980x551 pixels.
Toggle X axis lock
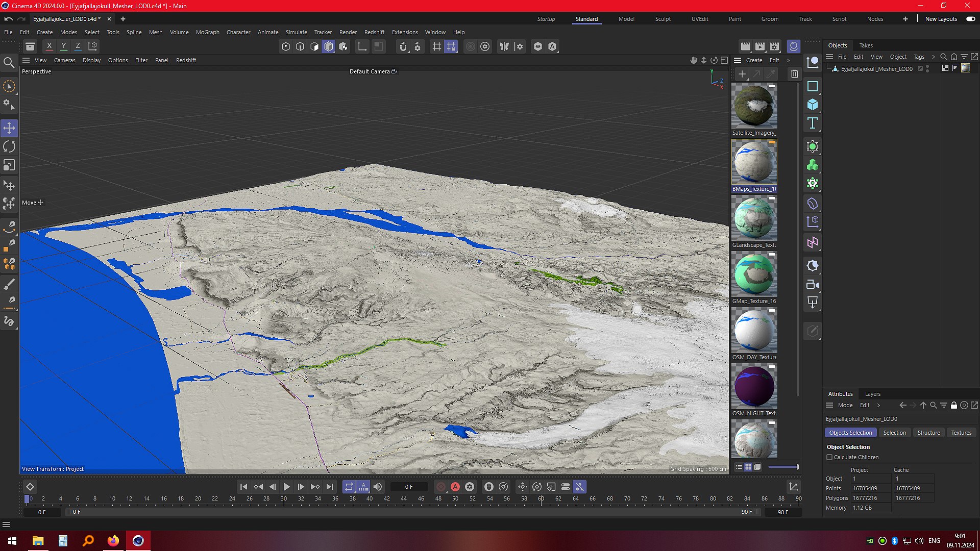[x=49, y=46]
